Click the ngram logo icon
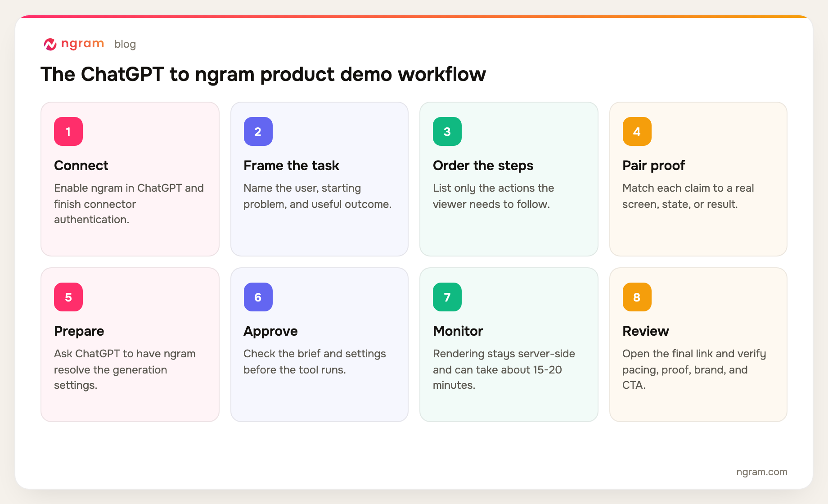This screenshot has width=828, height=504. click(x=50, y=44)
